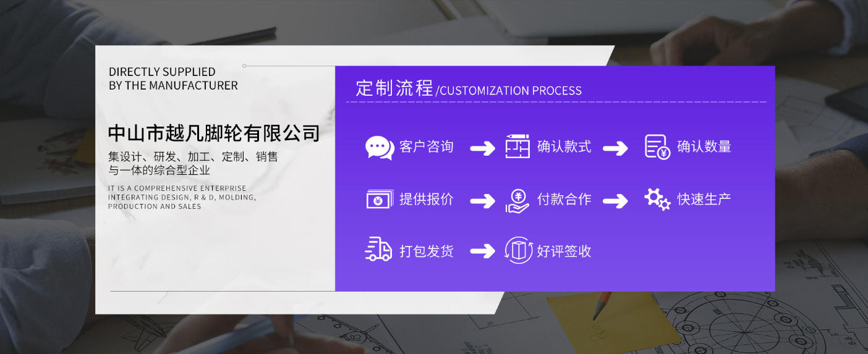Click the 确认数量 step label

point(704,147)
